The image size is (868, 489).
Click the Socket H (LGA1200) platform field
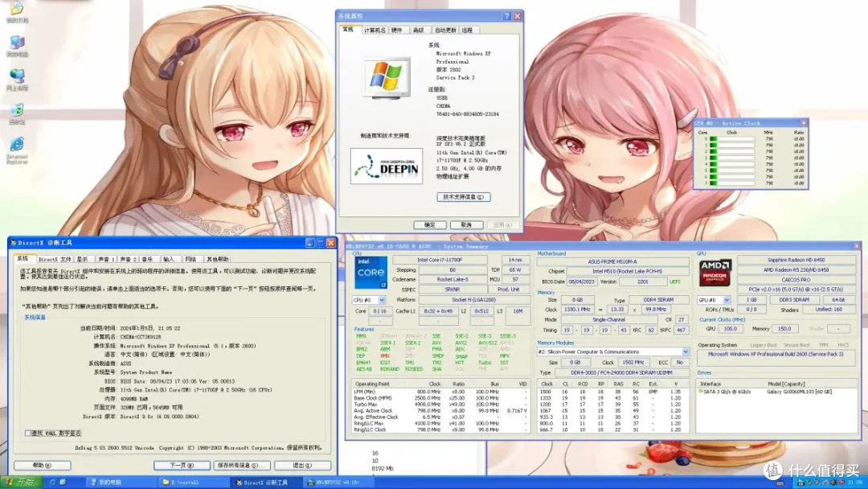tap(474, 300)
